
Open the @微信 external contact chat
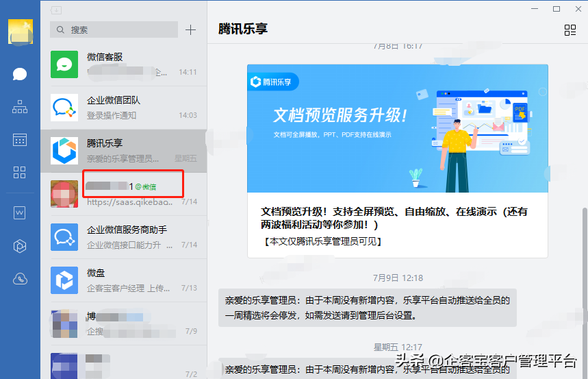pos(124,194)
